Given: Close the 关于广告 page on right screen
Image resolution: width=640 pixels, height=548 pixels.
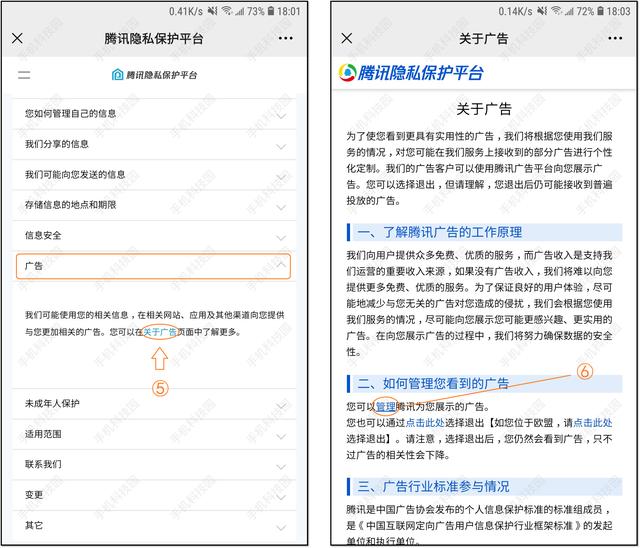Looking at the screenshot, I should coord(347,38).
